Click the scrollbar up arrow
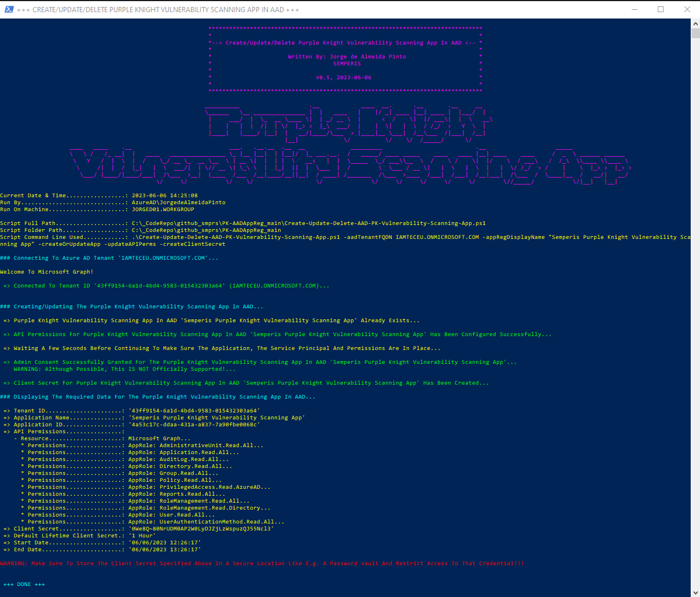The image size is (700, 597). pyautogui.click(x=695, y=23)
